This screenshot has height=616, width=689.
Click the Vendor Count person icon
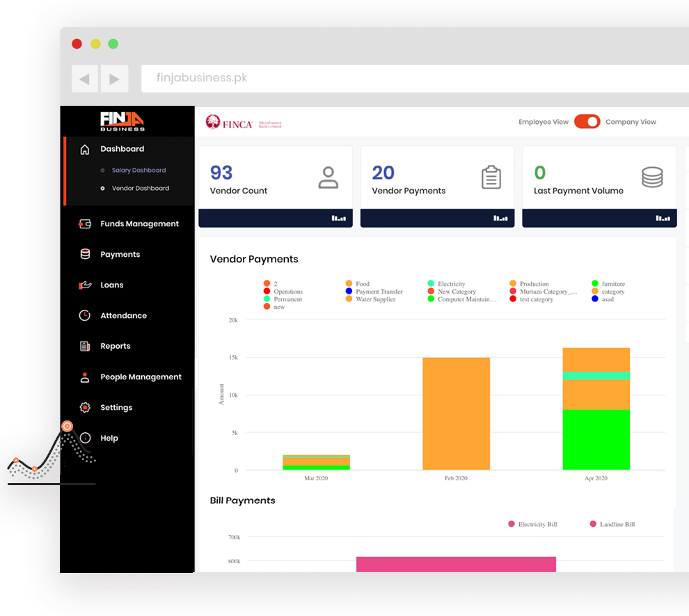328,177
